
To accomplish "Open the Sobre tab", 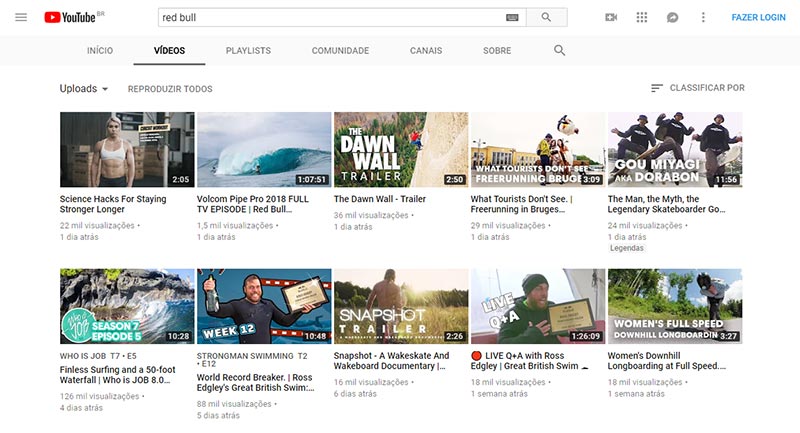I will (497, 50).
